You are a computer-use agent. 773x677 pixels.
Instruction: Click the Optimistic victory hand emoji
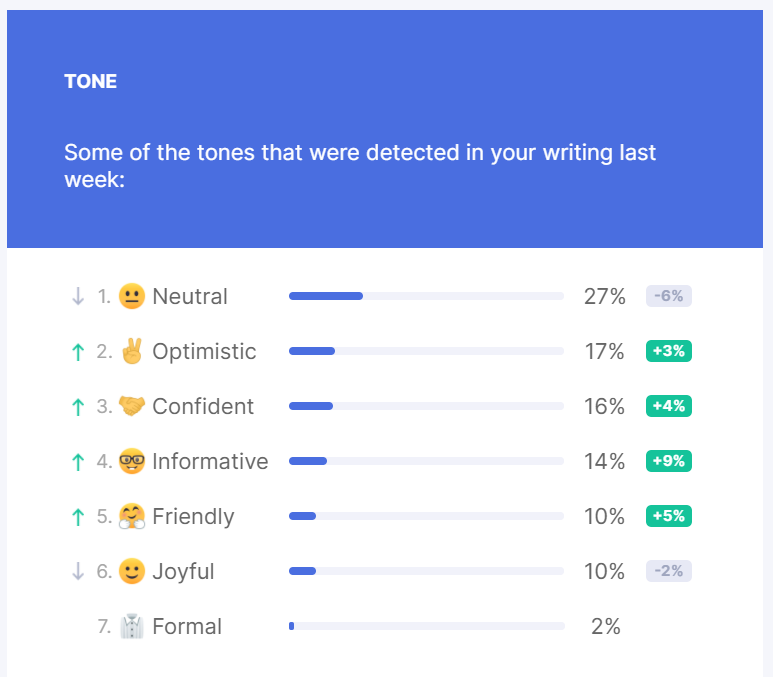131,351
